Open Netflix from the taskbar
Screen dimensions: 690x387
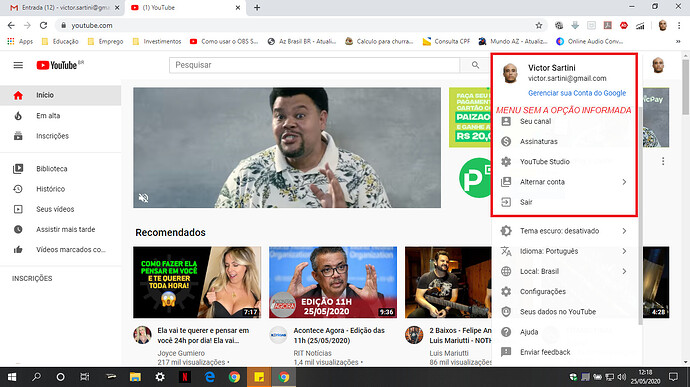185,377
